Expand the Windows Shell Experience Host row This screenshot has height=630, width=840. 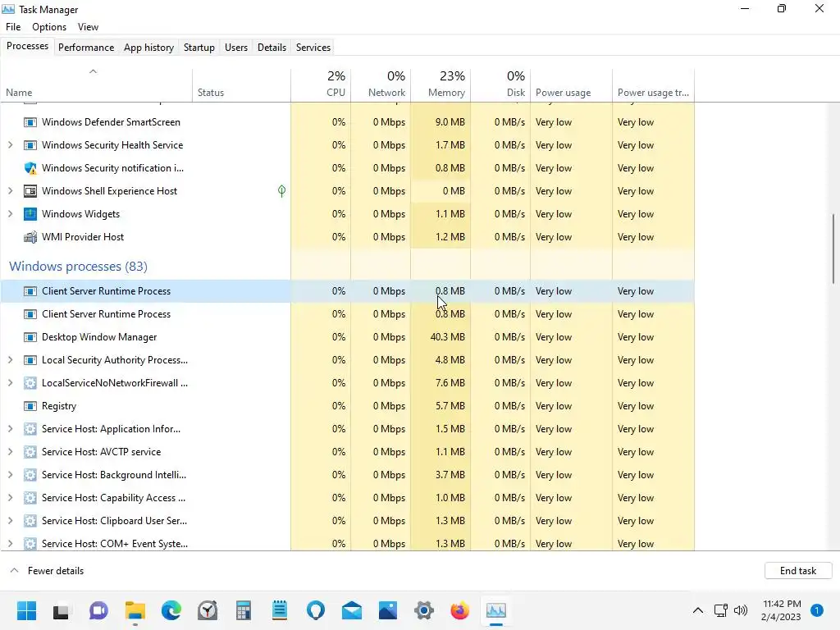click(10, 191)
